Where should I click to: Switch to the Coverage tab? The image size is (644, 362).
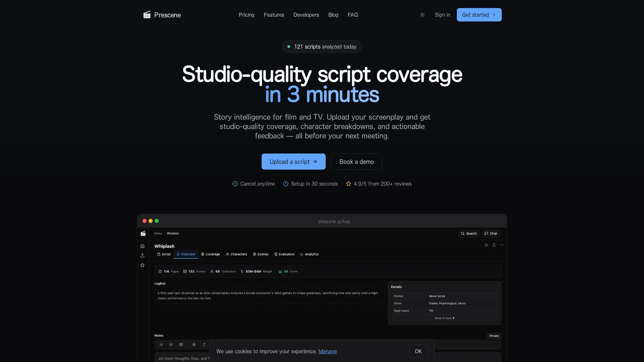click(211, 254)
